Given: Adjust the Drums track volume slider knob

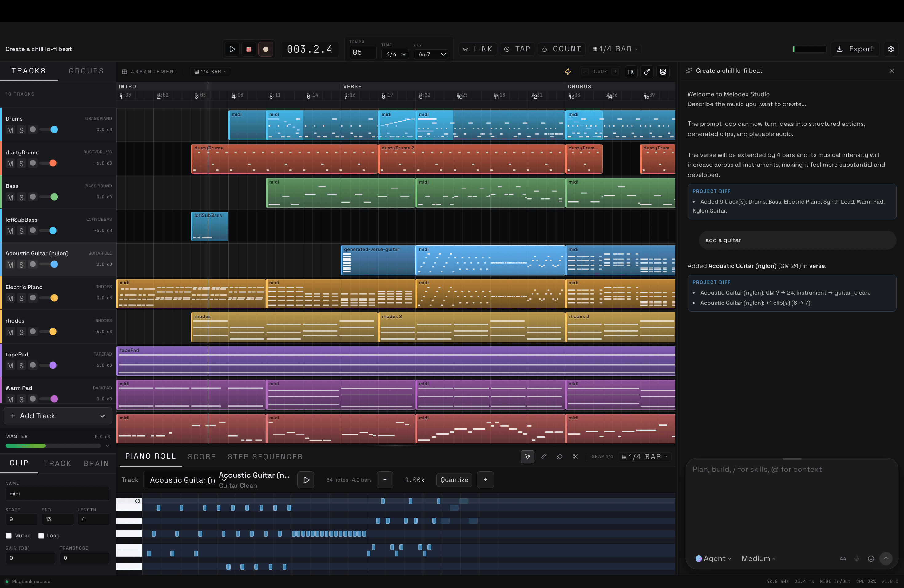Looking at the screenshot, I should click(x=54, y=129).
